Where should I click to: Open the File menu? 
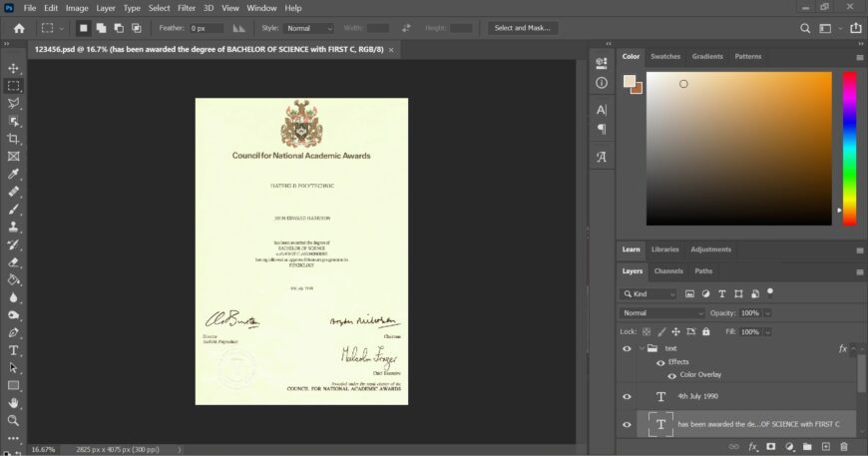click(x=29, y=8)
